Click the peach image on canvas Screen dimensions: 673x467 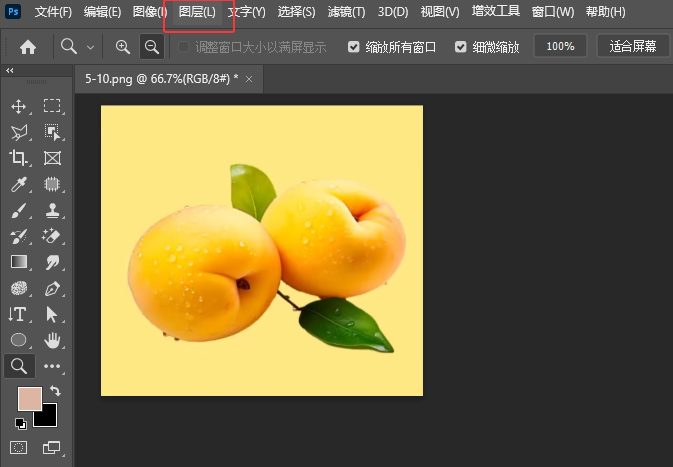tap(262, 250)
